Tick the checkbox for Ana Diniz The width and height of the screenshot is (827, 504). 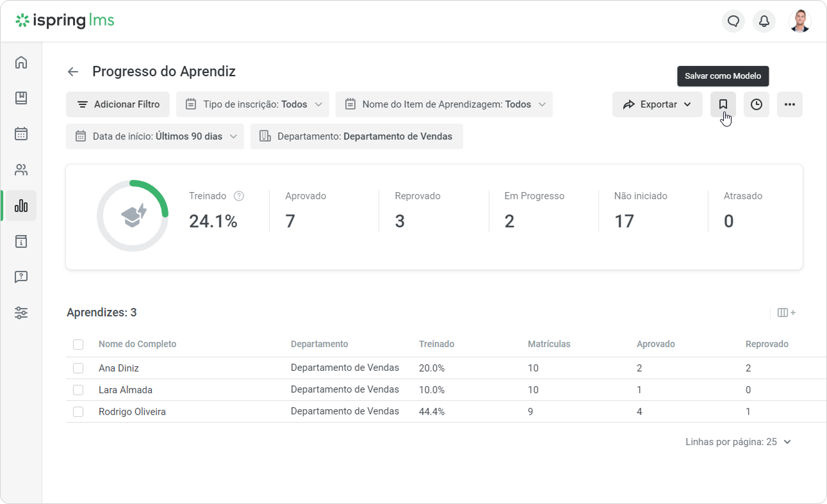coord(78,368)
